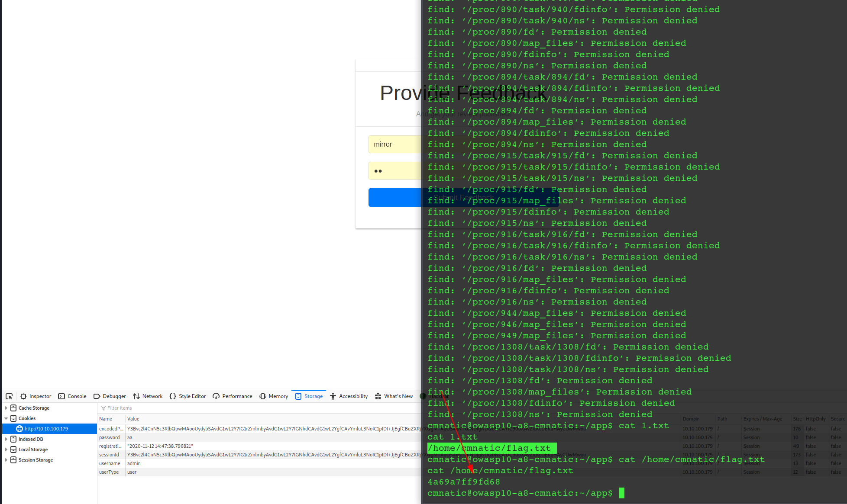Open the HackBar panel icon
The width and height of the screenshot is (847, 504).
tap(423, 396)
